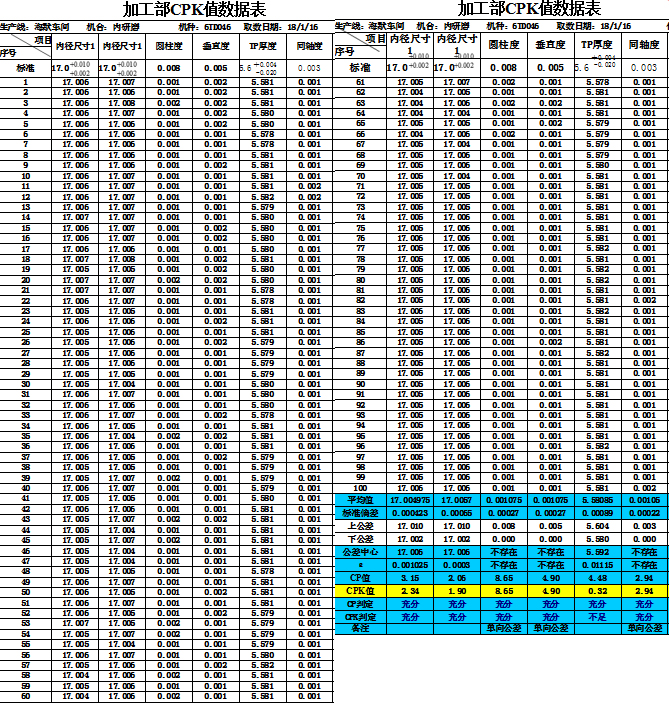Image resolution: width=669 pixels, height=705 pixels.
Task: Select the 0.01115 cell in the ε row
Action: click(598, 564)
